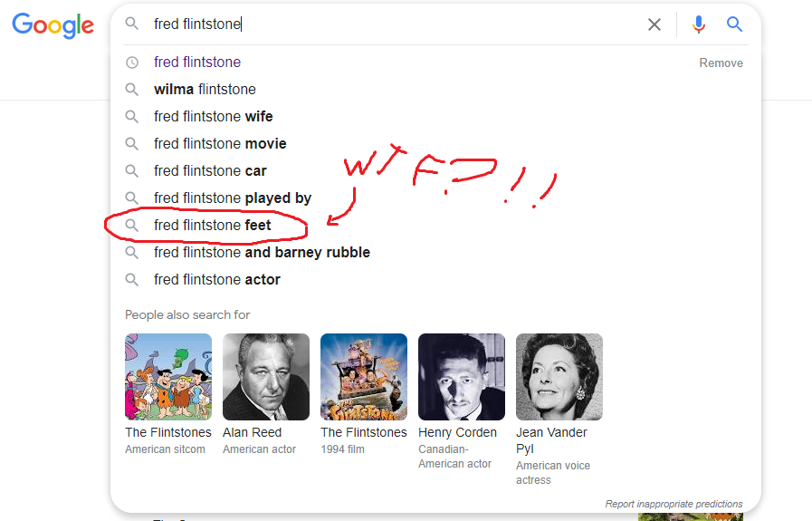
Task: Click the Alan Reed name label
Action: click(x=253, y=432)
